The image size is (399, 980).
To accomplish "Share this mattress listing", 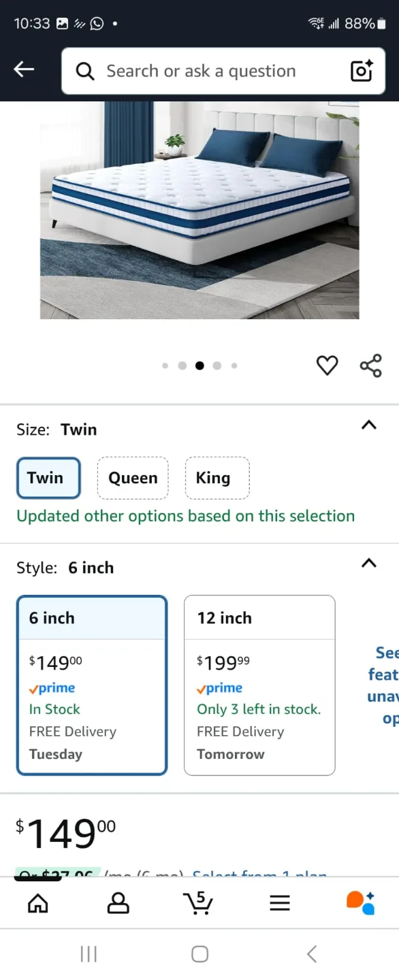I will [371, 365].
